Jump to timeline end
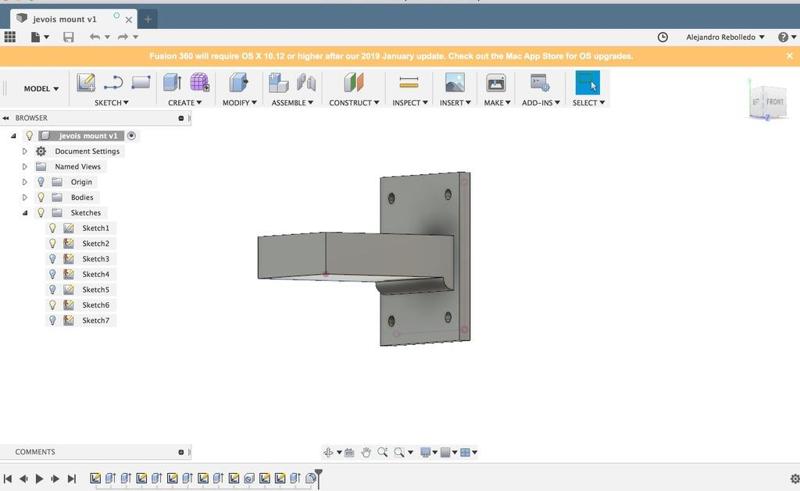Screen dimensions: 800x491 click(71, 479)
